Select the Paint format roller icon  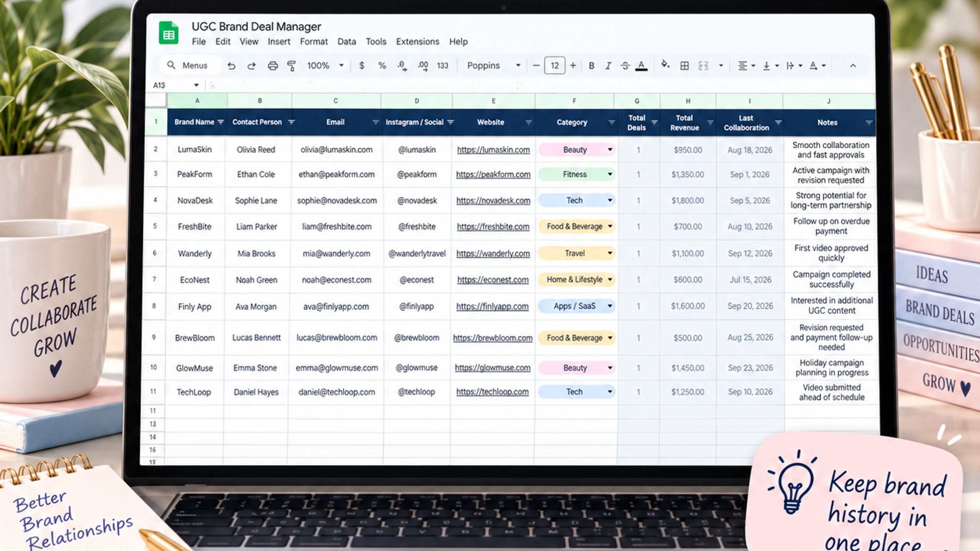[x=292, y=66]
